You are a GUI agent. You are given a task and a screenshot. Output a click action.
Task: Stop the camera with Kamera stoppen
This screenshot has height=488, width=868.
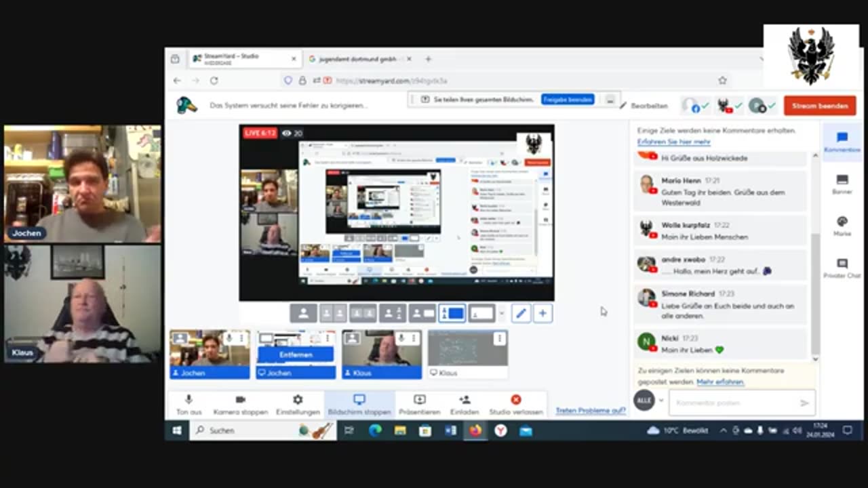240,405
